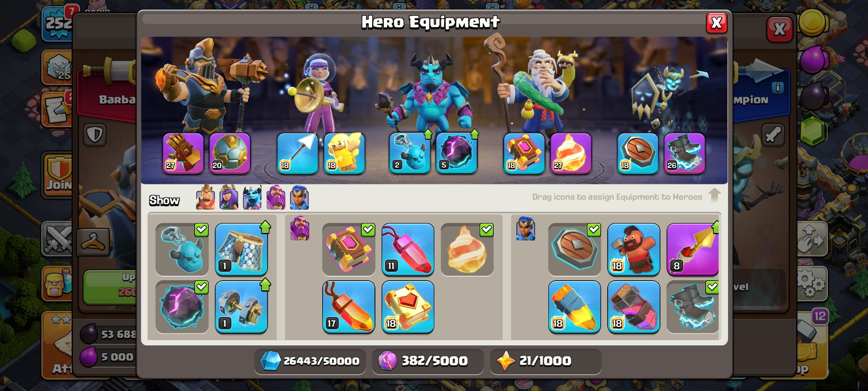Pick the level 8 Rocket Spear equipment
The height and width of the screenshot is (391, 868).
click(692, 249)
